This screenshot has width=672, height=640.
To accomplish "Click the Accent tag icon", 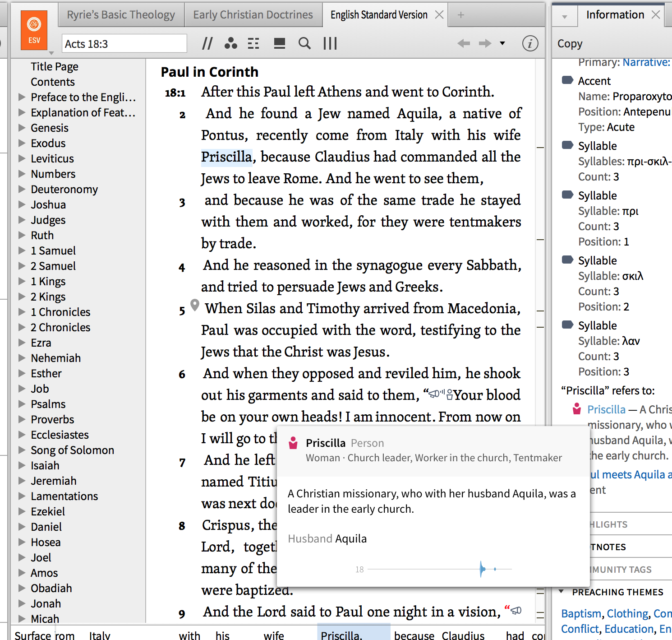I will pyautogui.click(x=567, y=80).
